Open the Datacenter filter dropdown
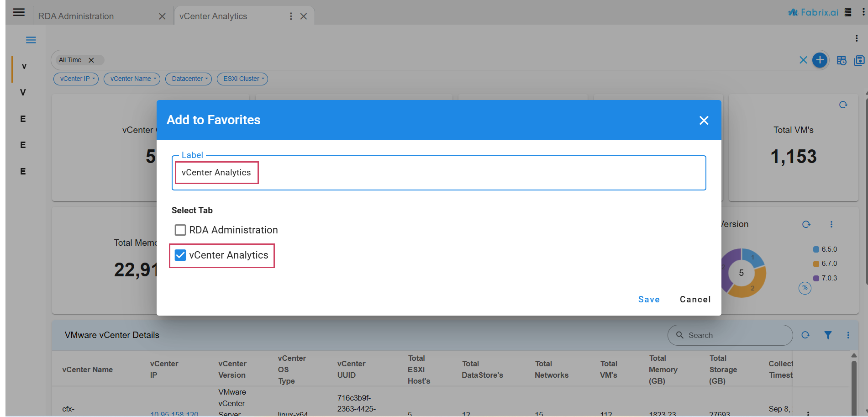The width and height of the screenshot is (868, 417). [x=188, y=79]
